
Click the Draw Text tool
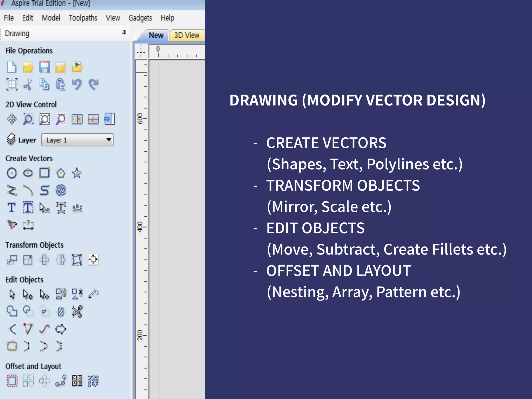11,208
